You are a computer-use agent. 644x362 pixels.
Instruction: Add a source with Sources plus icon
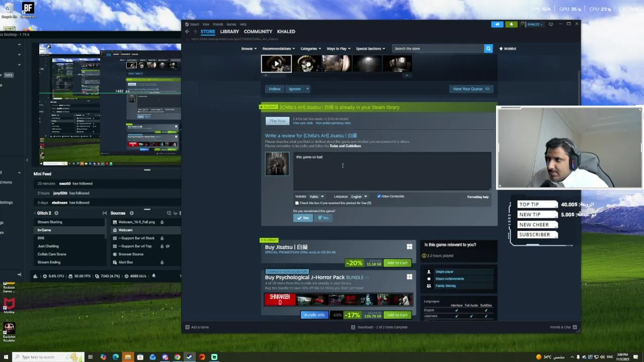coord(131,213)
